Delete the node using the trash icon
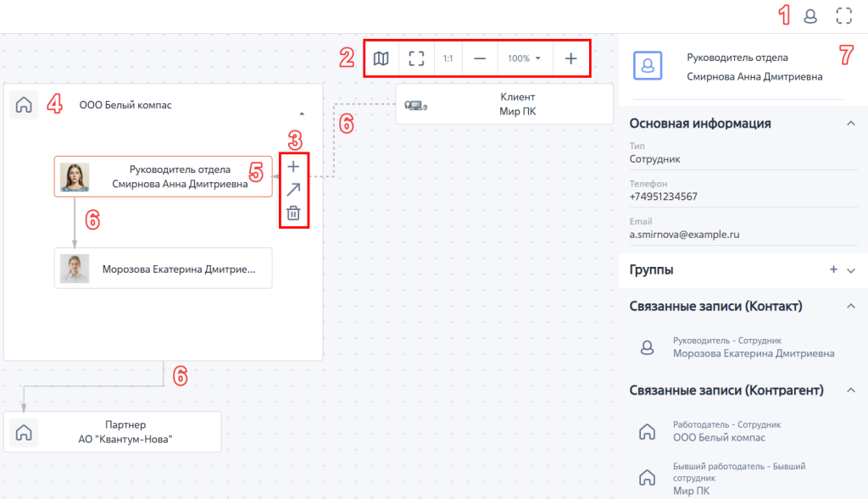 tap(293, 213)
